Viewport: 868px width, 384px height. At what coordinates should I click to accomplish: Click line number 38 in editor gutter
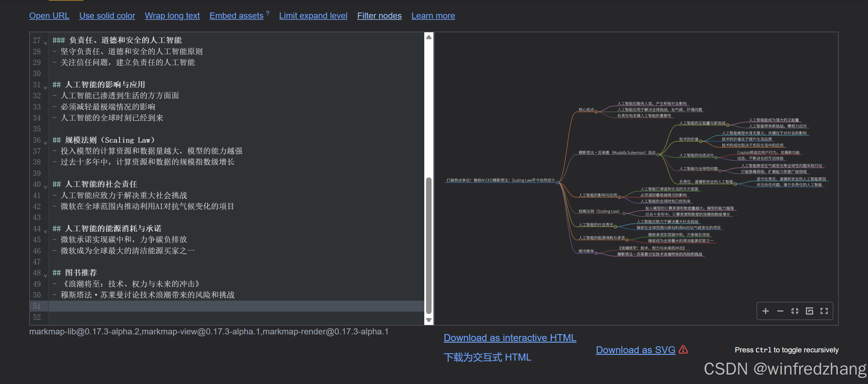pyautogui.click(x=37, y=162)
